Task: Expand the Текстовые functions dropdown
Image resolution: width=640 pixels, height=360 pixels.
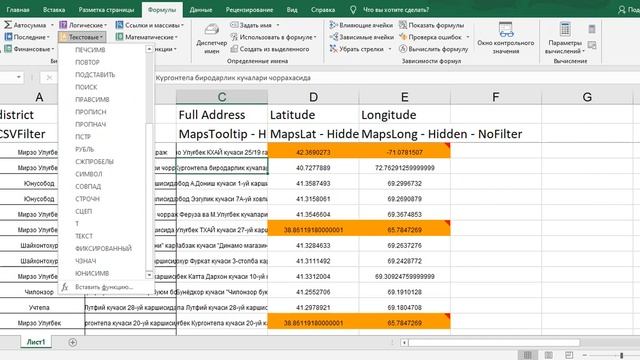Action: [83, 37]
